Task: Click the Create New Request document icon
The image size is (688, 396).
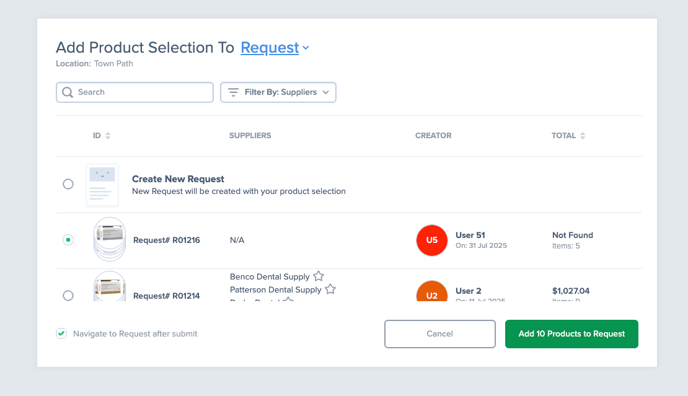Action: click(102, 185)
